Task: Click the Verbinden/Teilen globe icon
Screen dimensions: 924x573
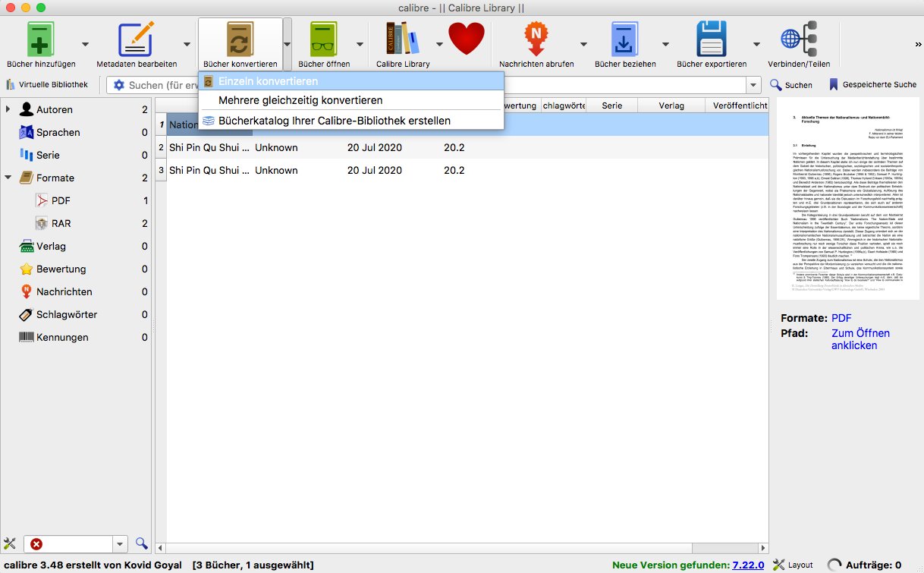Action: click(x=799, y=38)
